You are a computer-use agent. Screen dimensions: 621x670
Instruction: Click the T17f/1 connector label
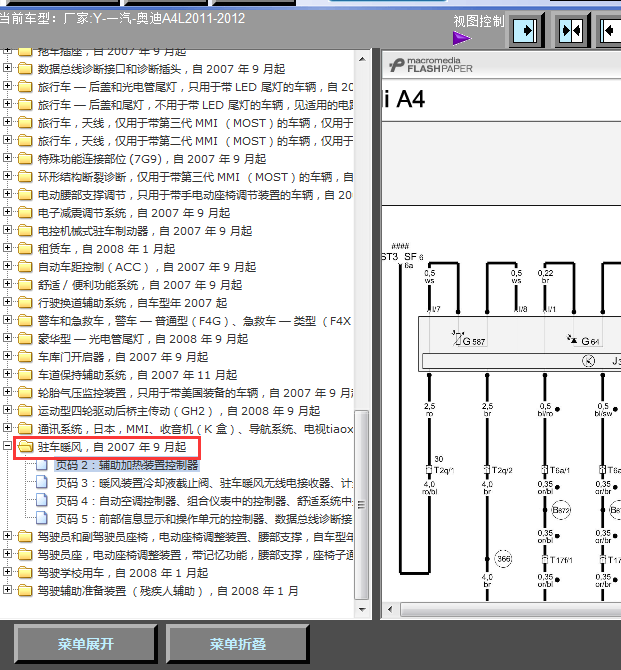click(561, 559)
